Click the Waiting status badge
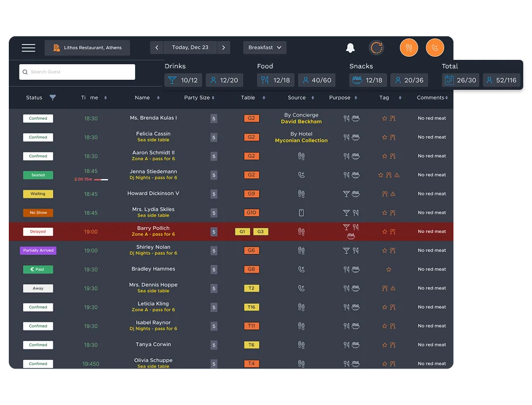This screenshot has height=405, width=532. point(38,194)
